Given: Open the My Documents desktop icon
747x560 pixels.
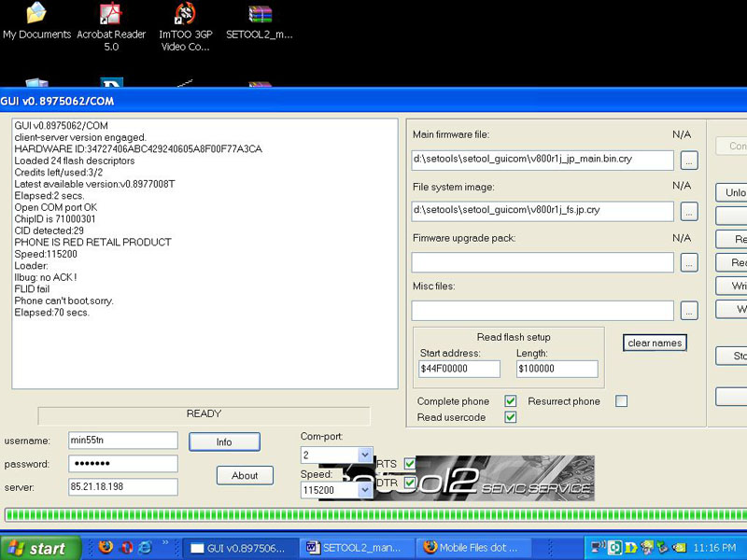Looking at the screenshot, I should pos(36,15).
